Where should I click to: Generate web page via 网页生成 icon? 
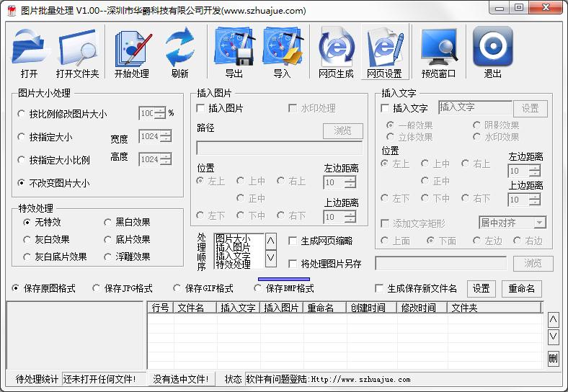click(x=336, y=52)
